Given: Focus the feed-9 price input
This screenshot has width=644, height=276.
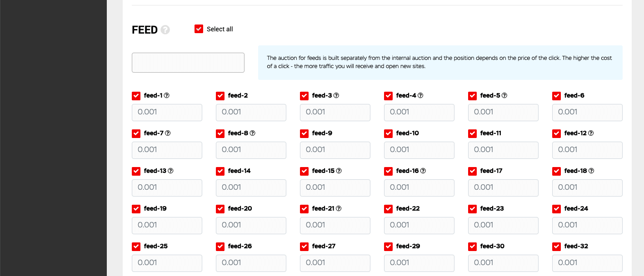Looking at the screenshot, I should pos(335,150).
